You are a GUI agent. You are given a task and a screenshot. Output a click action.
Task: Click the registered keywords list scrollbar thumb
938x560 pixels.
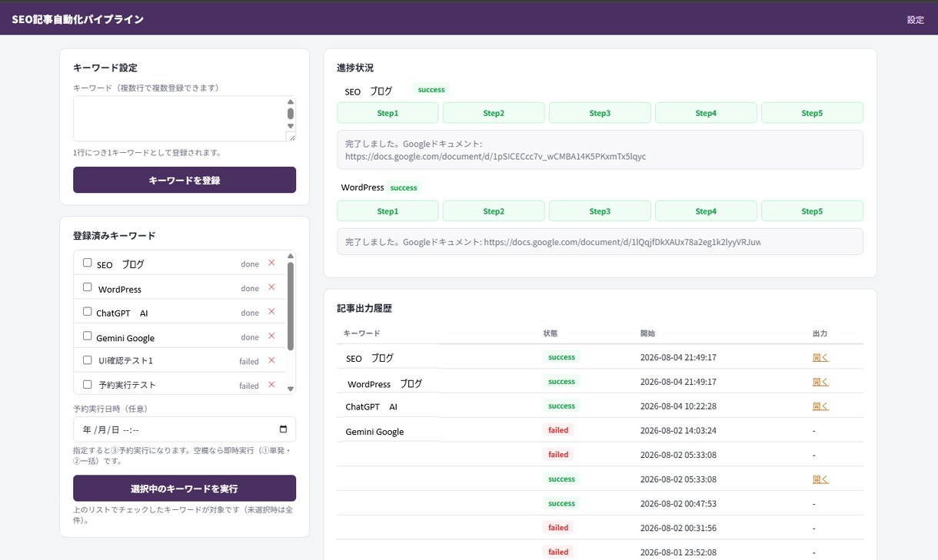(291, 306)
